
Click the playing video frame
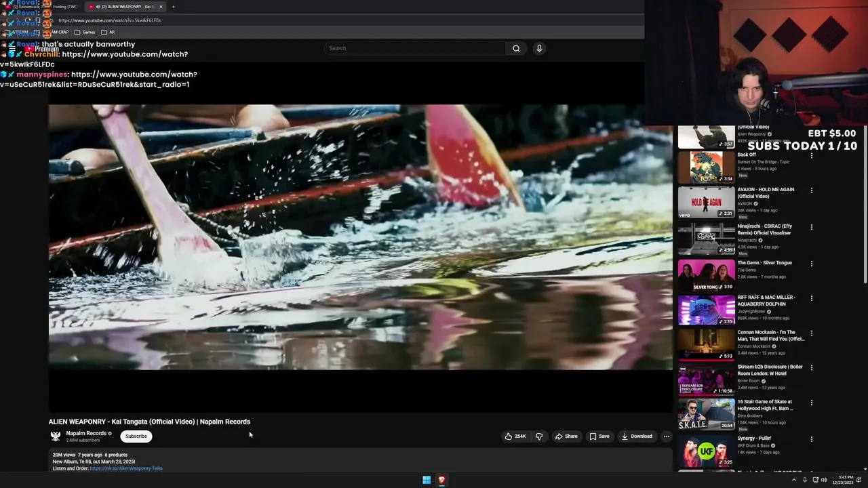(360, 237)
